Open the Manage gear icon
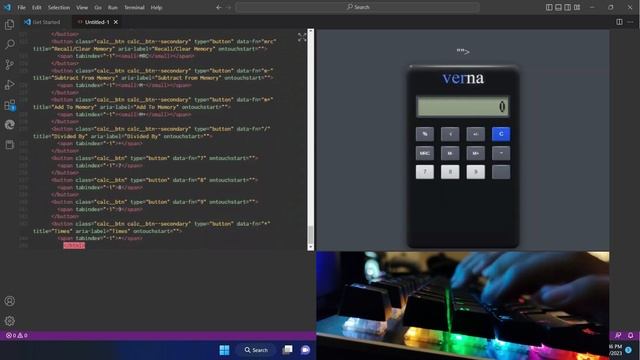 [9, 321]
